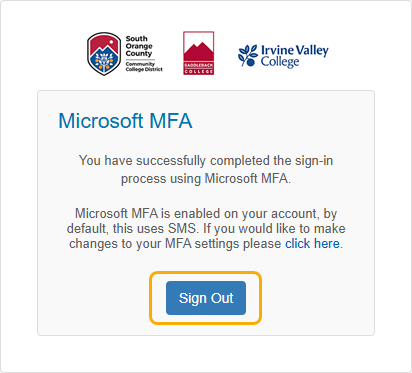Click the 'SADDLEBACK COLLEGE' label in the red logo

tap(199, 68)
